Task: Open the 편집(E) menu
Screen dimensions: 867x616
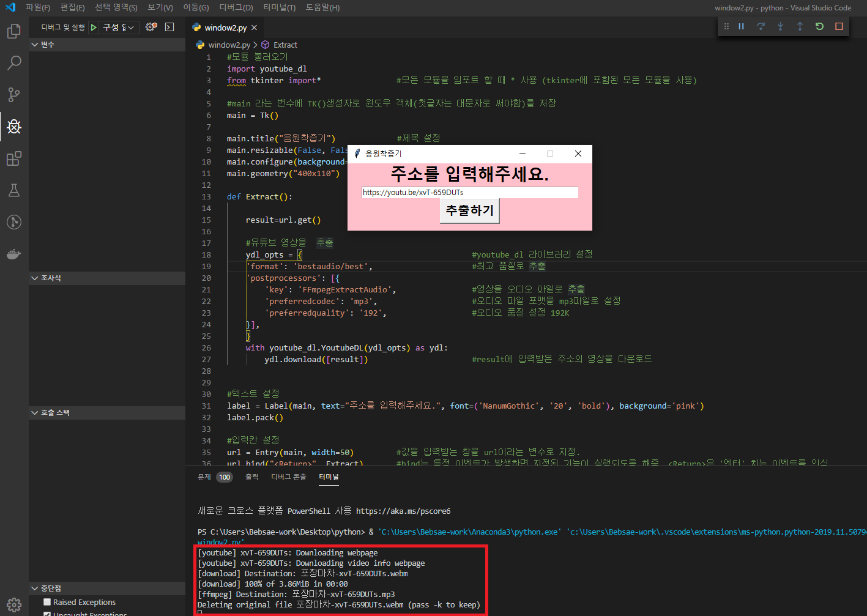Action: coord(73,7)
